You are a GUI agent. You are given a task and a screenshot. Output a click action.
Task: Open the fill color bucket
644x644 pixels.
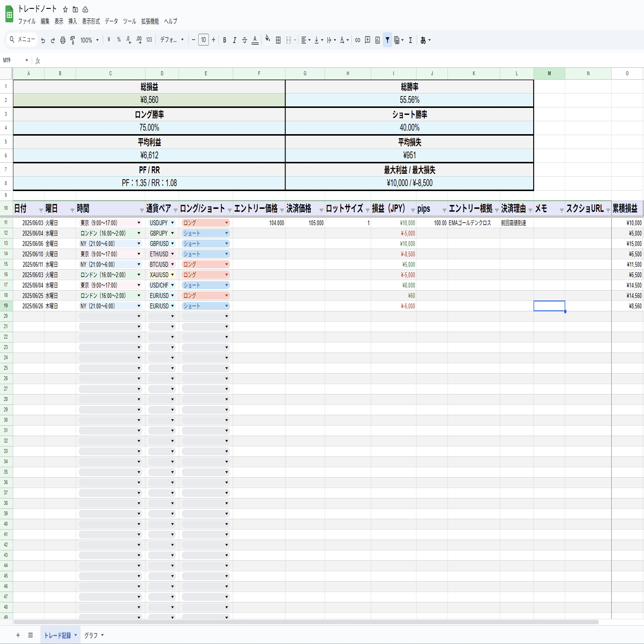point(268,40)
